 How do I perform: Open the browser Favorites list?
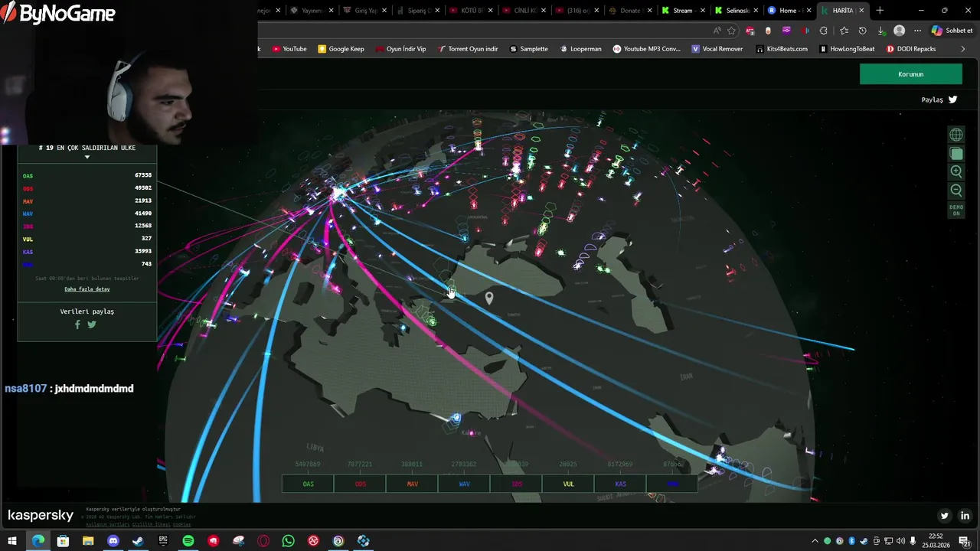click(x=844, y=31)
